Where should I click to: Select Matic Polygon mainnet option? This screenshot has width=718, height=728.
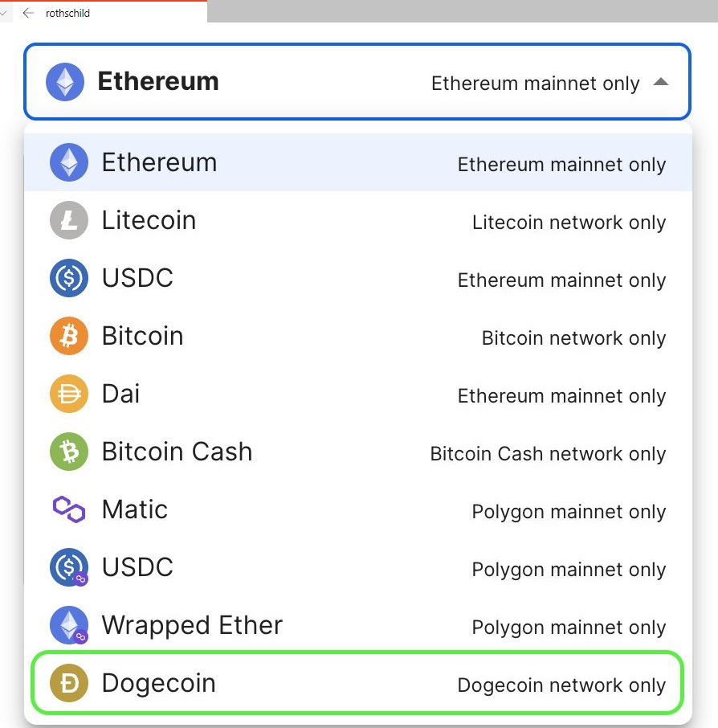pyautogui.click(x=135, y=509)
